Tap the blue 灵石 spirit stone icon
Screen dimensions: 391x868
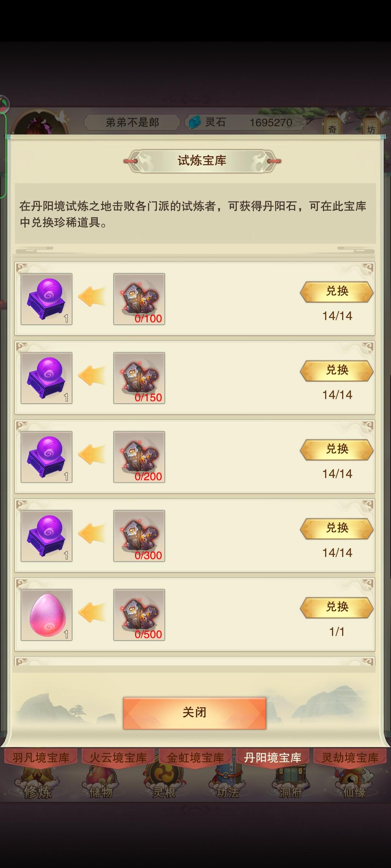pos(195,122)
